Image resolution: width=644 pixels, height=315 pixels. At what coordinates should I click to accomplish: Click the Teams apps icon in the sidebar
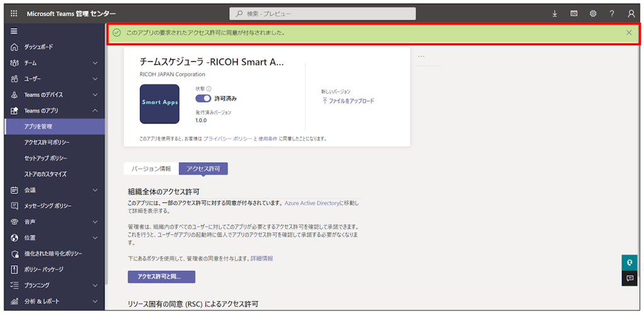click(14, 110)
